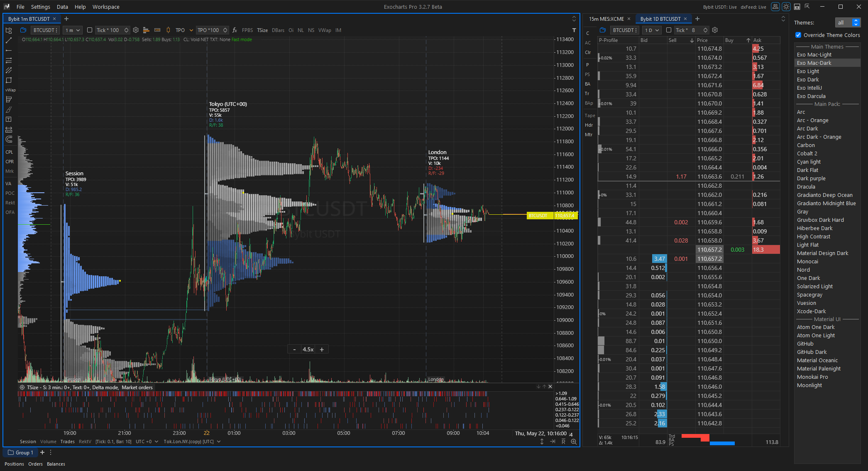Open the Positions tab at bottom

coord(14,464)
